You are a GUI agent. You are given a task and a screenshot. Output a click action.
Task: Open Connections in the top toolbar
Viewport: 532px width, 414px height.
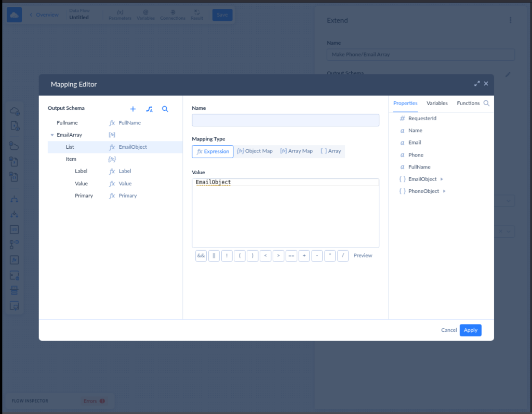[x=172, y=15]
